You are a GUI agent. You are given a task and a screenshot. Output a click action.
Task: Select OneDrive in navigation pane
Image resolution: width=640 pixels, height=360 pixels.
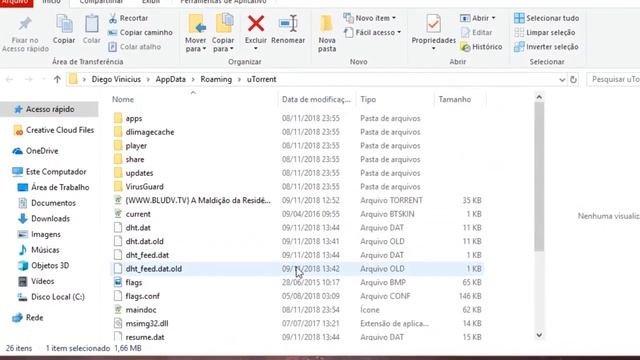[36, 151]
